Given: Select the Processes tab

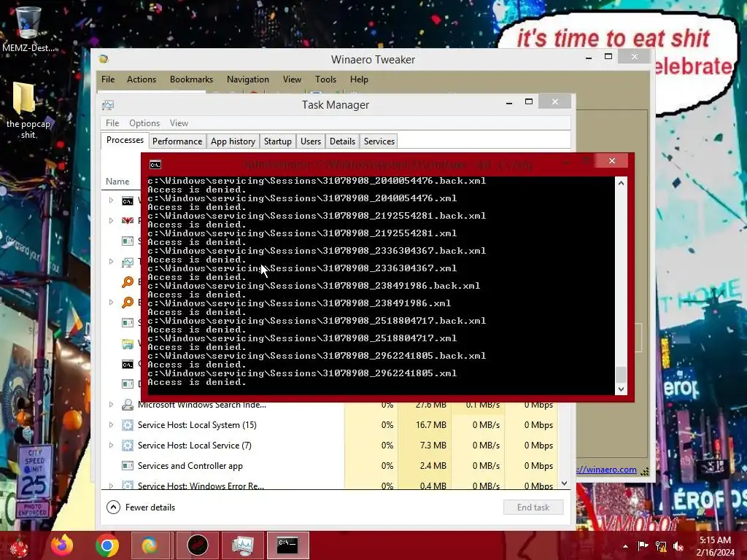Looking at the screenshot, I should click(125, 141).
